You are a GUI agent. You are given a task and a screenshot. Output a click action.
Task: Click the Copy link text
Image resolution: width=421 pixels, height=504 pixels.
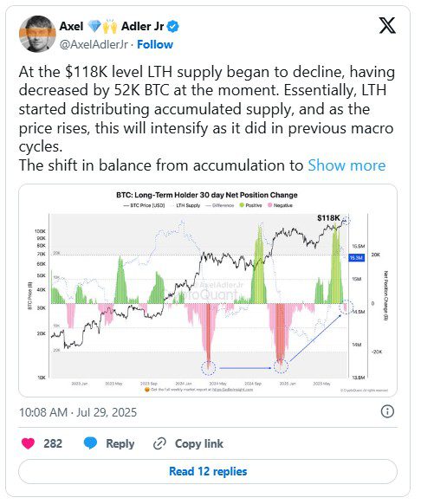click(x=199, y=443)
